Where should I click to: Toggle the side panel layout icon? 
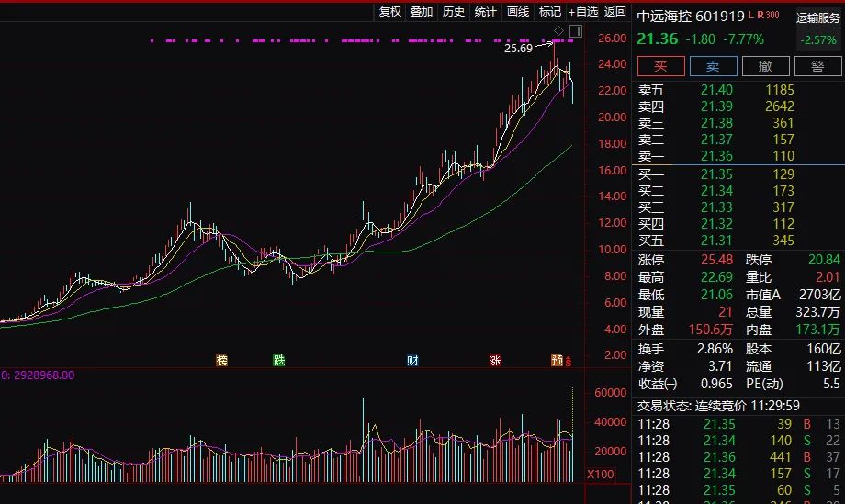pos(576,31)
